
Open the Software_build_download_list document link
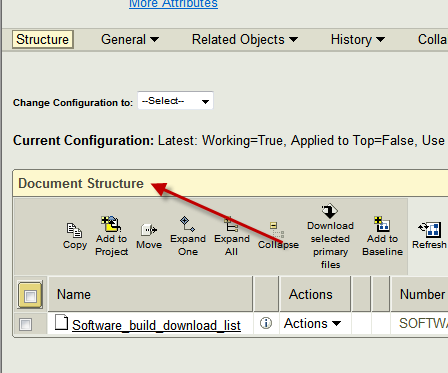pyautogui.click(x=156, y=325)
